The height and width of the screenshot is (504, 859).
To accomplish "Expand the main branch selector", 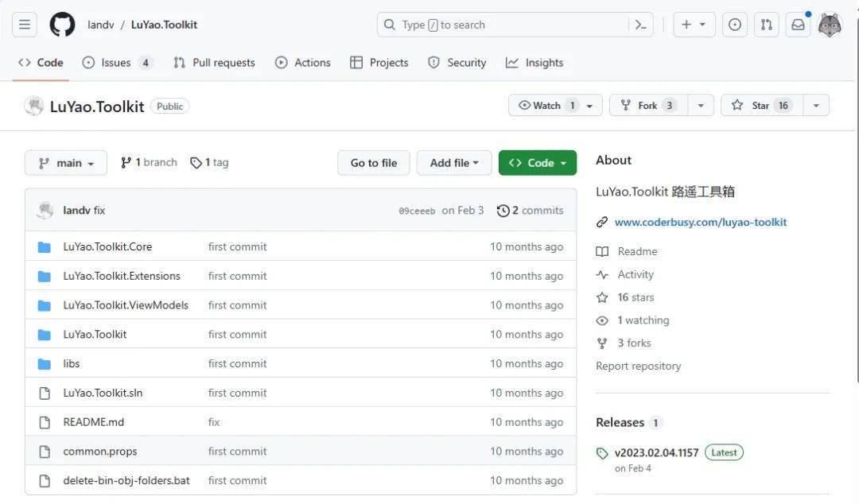I will 66,163.
